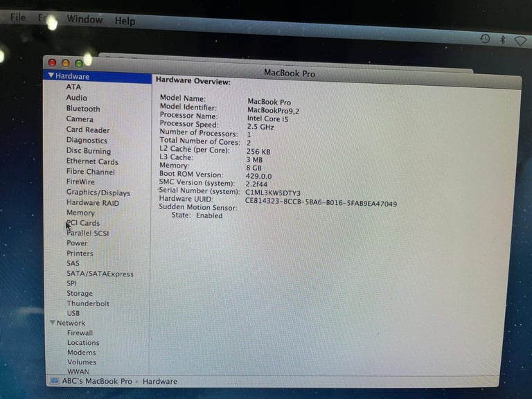
Task: Click the laptop icon beside ABC's MacBook Pro
Action: [x=54, y=381]
